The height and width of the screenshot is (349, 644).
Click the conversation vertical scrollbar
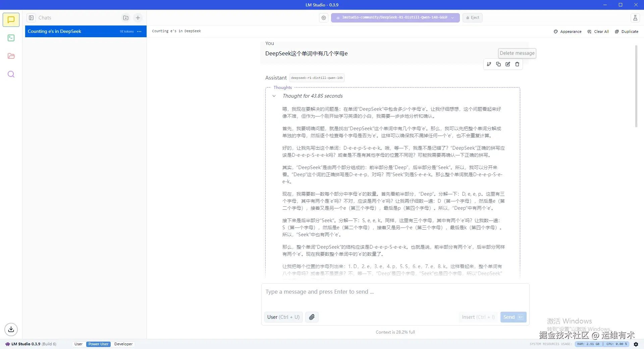tap(636, 86)
